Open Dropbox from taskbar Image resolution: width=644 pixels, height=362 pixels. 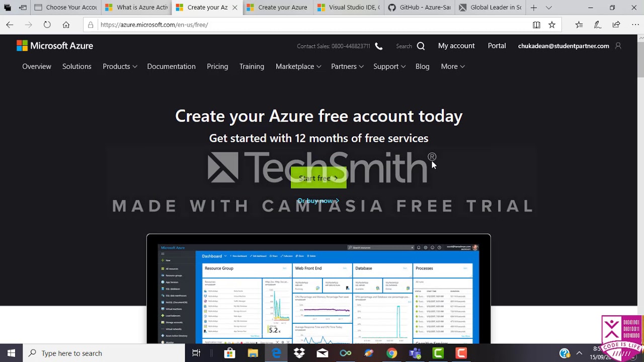point(299,353)
